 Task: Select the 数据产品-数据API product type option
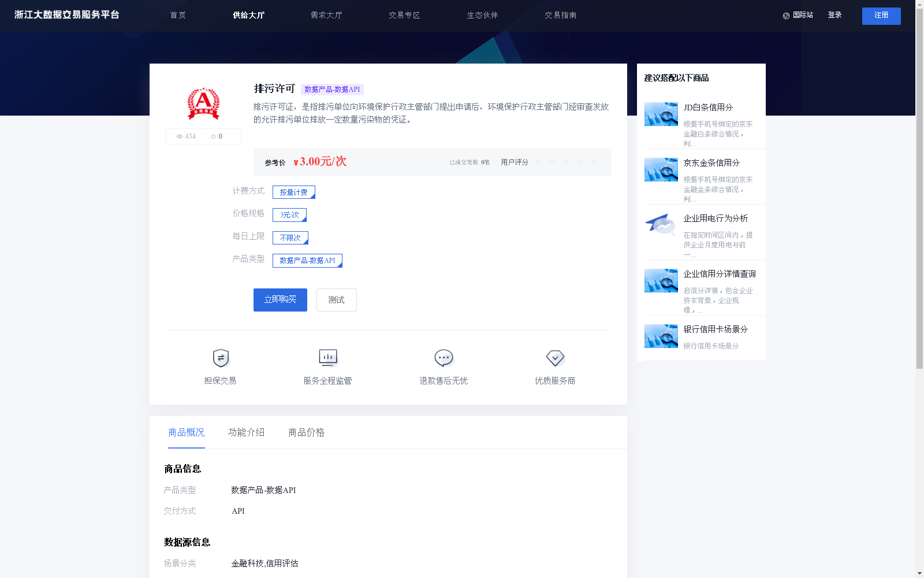307,261
